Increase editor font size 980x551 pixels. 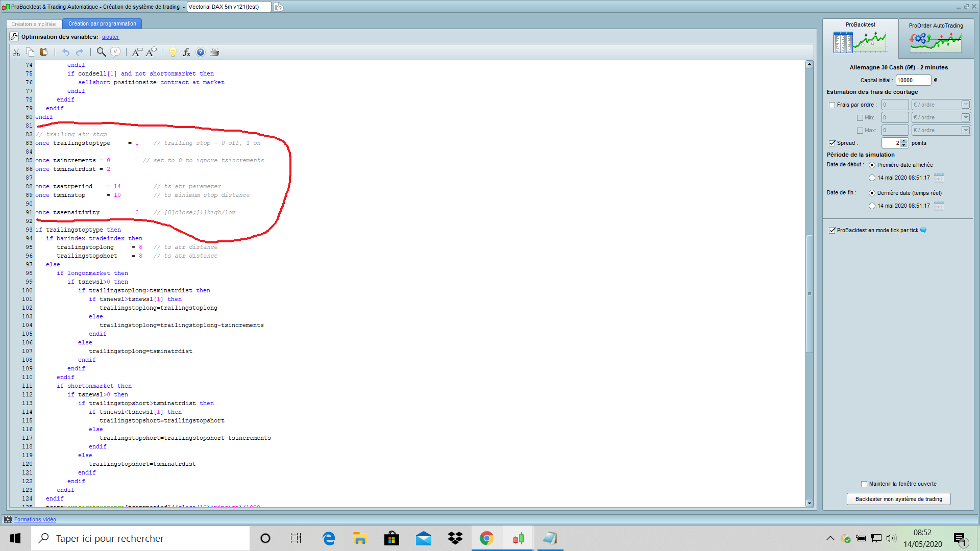(151, 52)
